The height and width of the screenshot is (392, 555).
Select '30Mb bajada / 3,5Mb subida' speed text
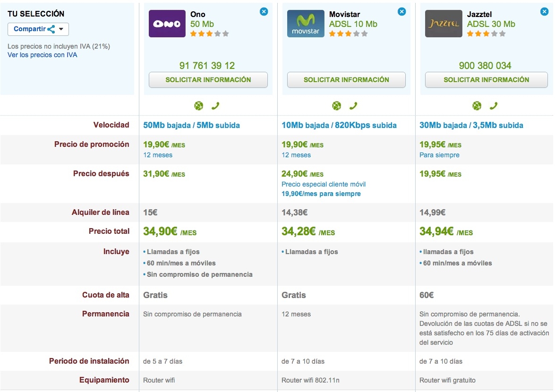pyautogui.click(x=471, y=125)
